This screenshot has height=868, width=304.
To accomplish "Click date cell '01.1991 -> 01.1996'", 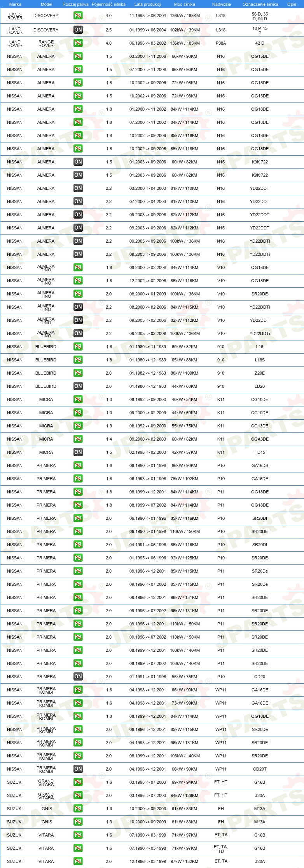I will tap(148, 677).
